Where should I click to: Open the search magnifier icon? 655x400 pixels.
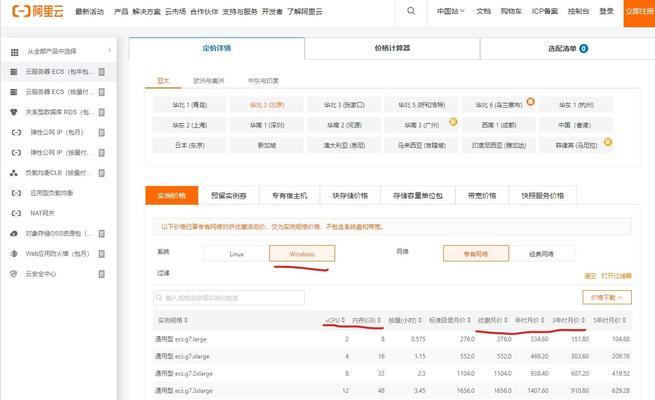[x=411, y=11]
